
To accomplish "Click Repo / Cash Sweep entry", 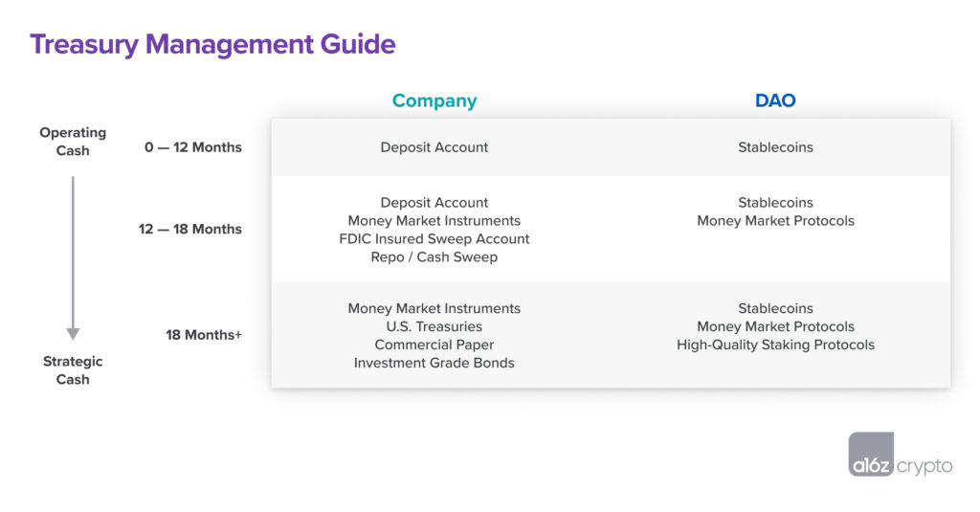I will click(434, 257).
